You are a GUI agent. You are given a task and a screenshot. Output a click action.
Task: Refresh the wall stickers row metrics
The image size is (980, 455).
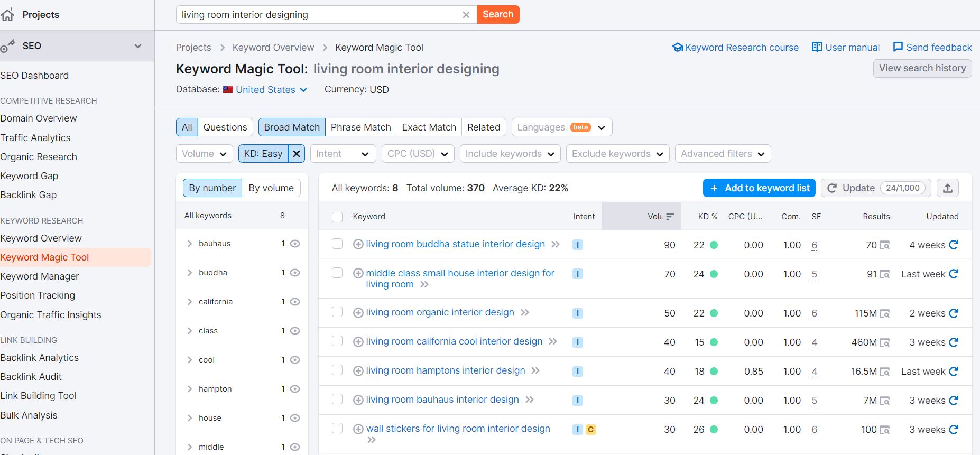pos(954,430)
